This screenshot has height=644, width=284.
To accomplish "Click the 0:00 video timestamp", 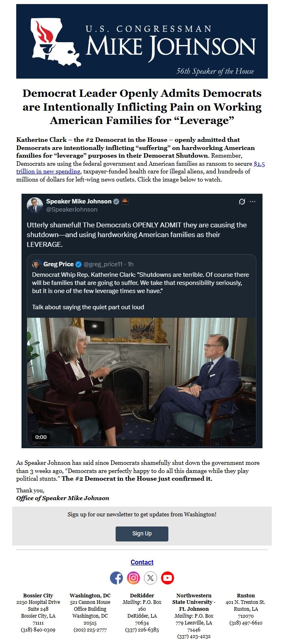I will point(41,437).
